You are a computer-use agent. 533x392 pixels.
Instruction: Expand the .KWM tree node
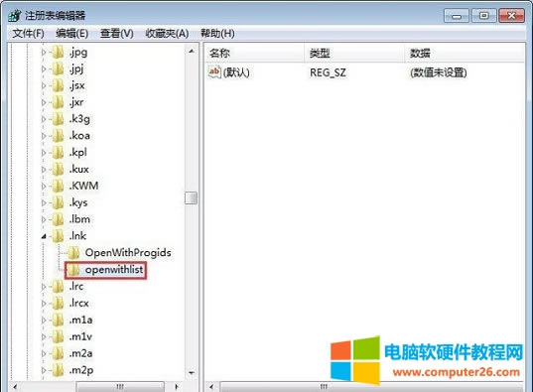tap(44, 186)
